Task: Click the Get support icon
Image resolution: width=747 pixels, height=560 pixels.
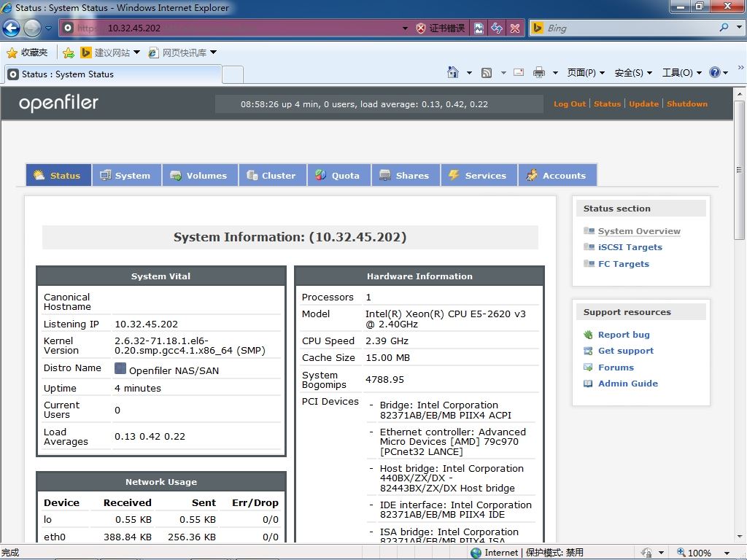Action: [589, 351]
